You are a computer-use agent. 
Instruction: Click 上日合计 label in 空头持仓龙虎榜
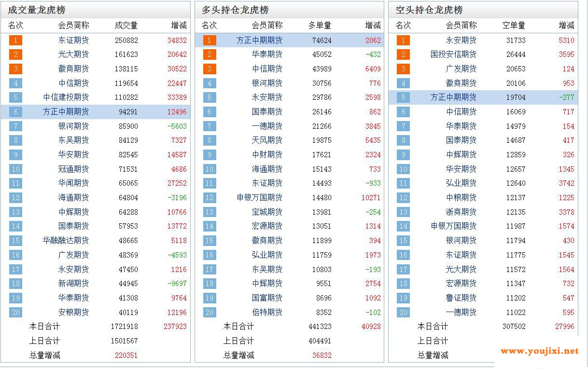(x=433, y=341)
